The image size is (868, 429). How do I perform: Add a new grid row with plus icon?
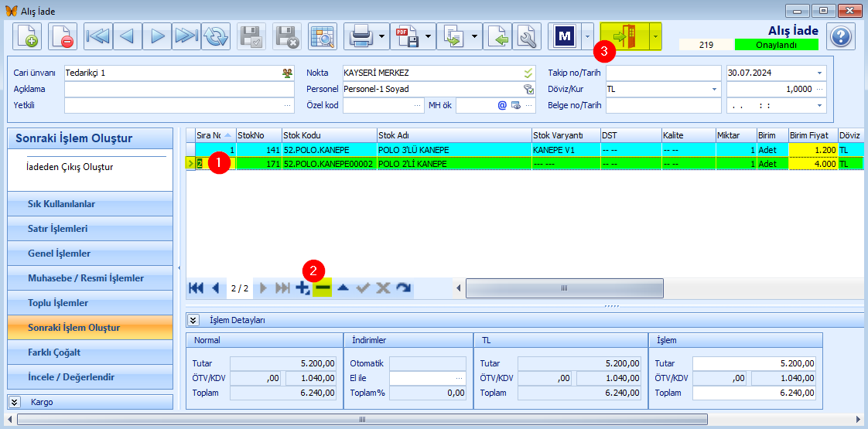[302, 288]
